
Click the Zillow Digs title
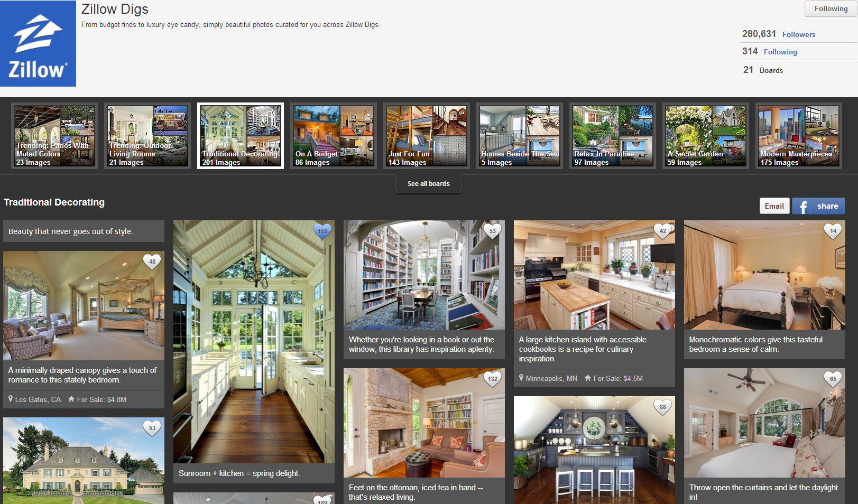[115, 9]
